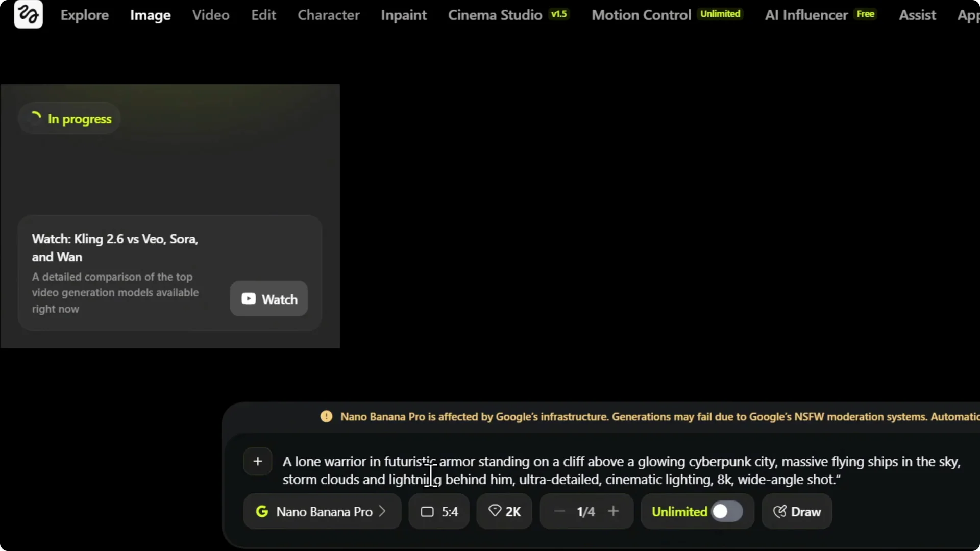This screenshot has width=980, height=551.
Task: Open the Motion Control section
Action: (x=641, y=15)
